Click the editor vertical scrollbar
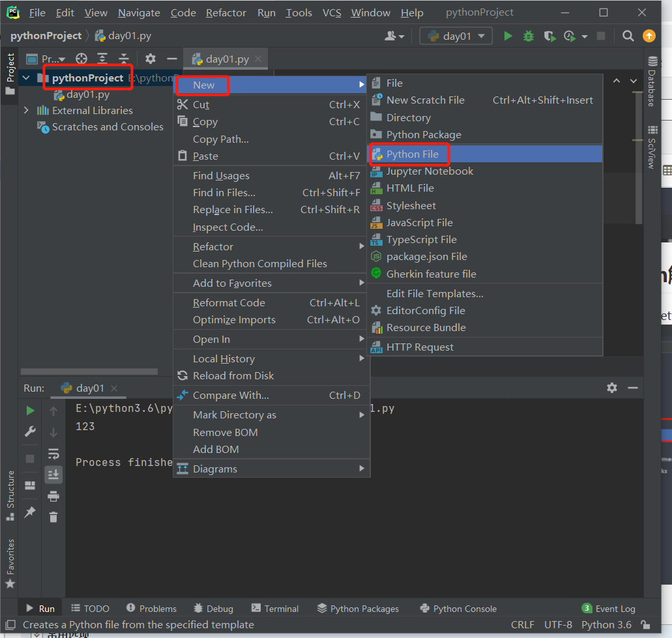672x638 pixels. (x=639, y=156)
